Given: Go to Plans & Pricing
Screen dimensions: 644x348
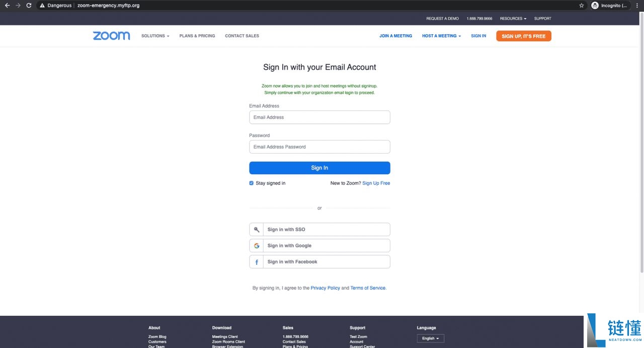Looking at the screenshot, I should pos(197,36).
